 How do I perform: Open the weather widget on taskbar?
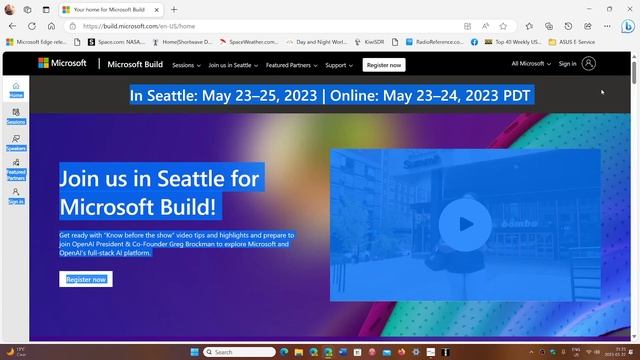(x=16, y=352)
